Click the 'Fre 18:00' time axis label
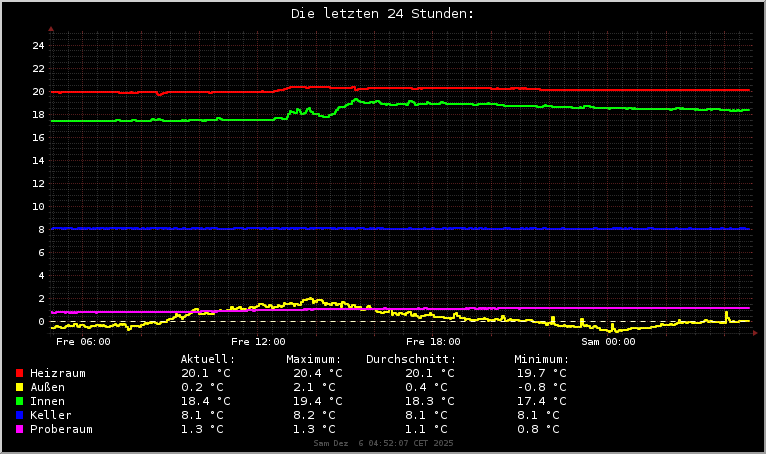Image resolution: width=766 pixels, height=454 pixels. click(x=433, y=342)
